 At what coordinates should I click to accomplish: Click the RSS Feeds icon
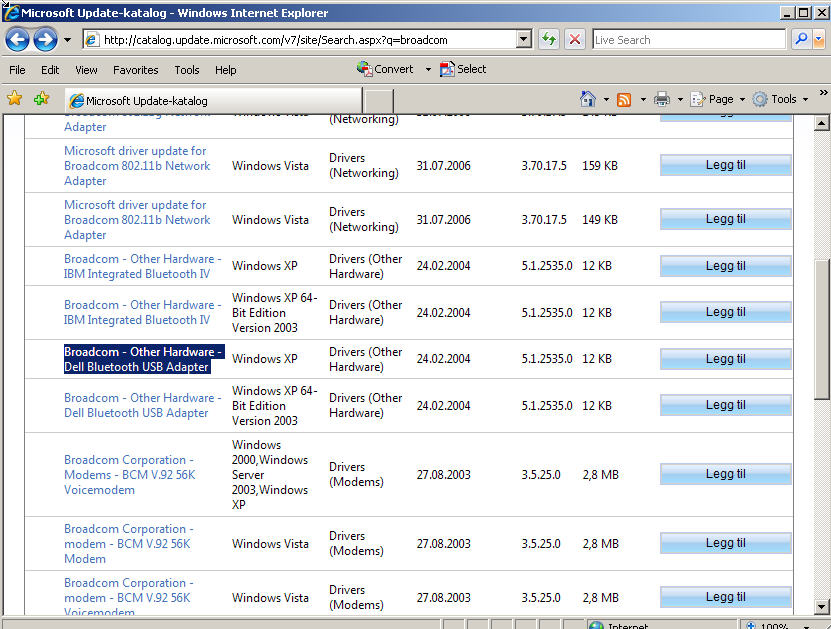click(x=624, y=99)
